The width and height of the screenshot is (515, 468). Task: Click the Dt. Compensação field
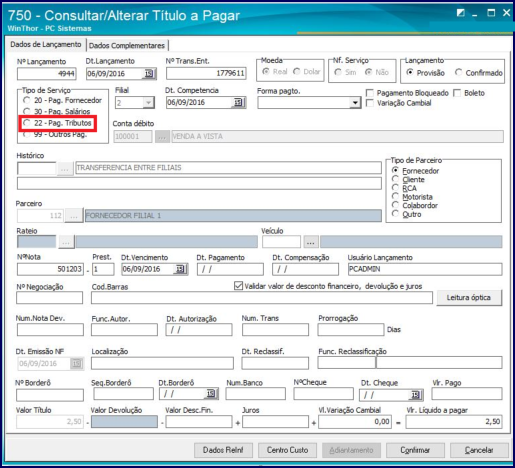305,269
